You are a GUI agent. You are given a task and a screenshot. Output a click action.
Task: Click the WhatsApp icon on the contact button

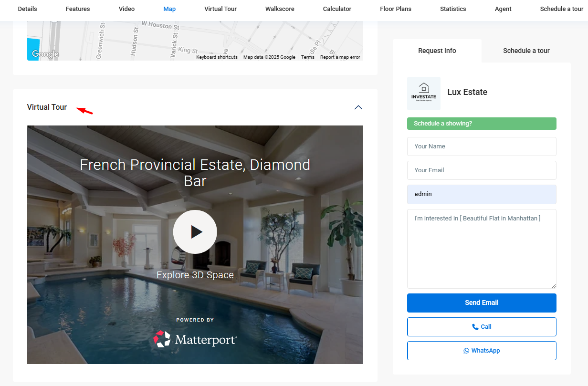[466, 350]
